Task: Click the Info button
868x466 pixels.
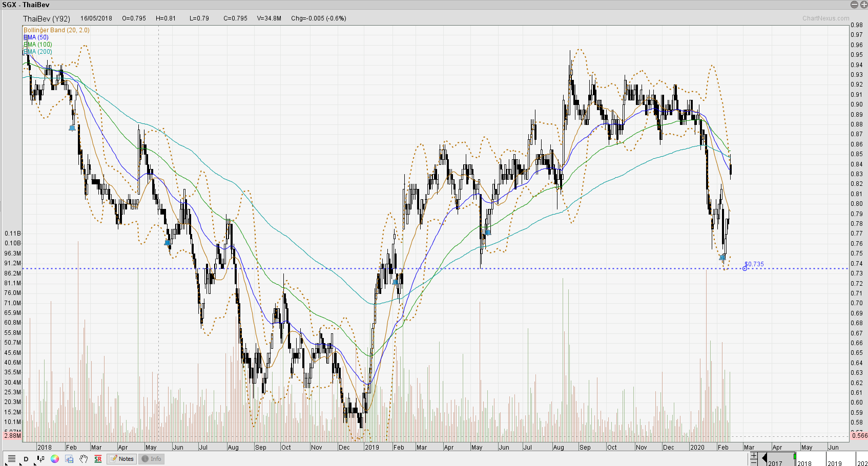Action: pyautogui.click(x=152, y=459)
